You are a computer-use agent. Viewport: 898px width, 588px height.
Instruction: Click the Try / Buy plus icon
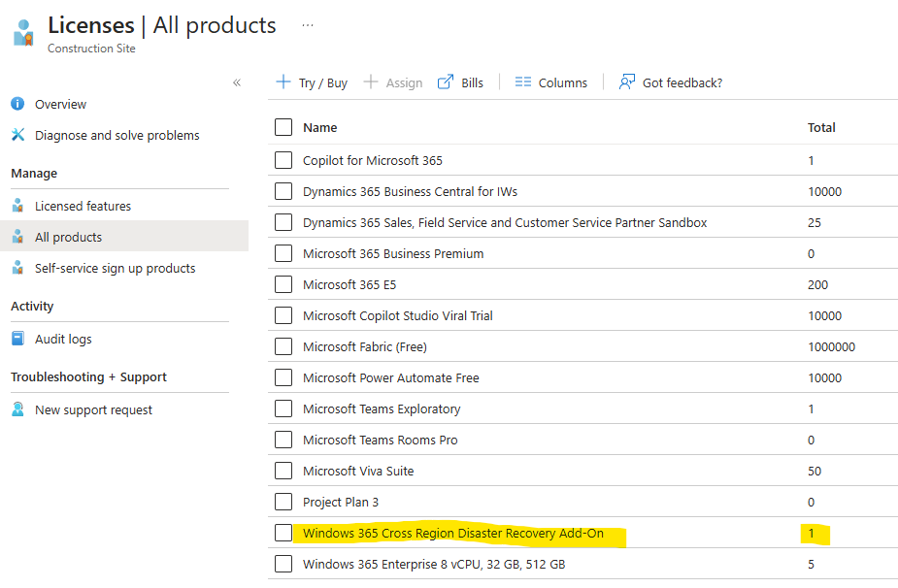[283, 82]
